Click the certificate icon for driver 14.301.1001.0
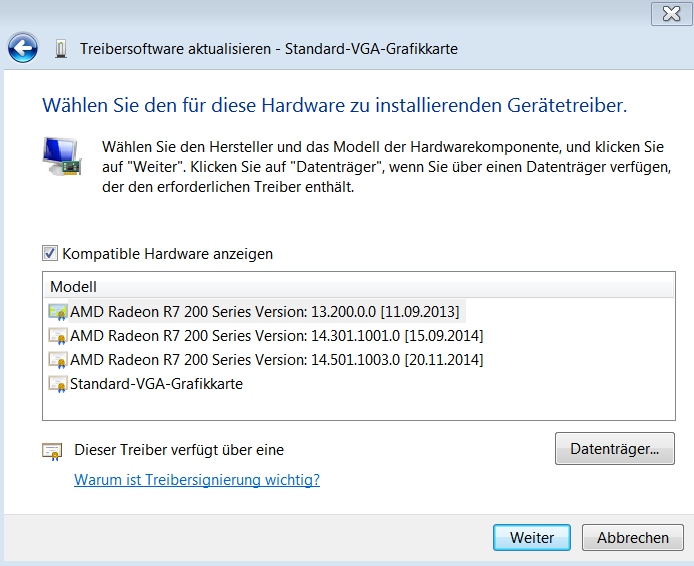694x566 pixels. (x=58, y=336)
